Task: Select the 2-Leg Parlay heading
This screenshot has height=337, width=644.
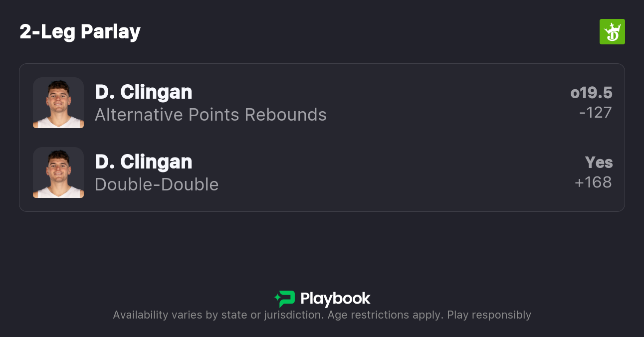Action: tap(80, 32)
